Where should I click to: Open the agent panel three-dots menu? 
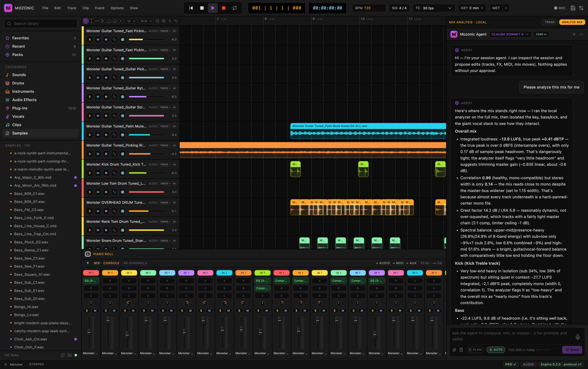[582, 34]
